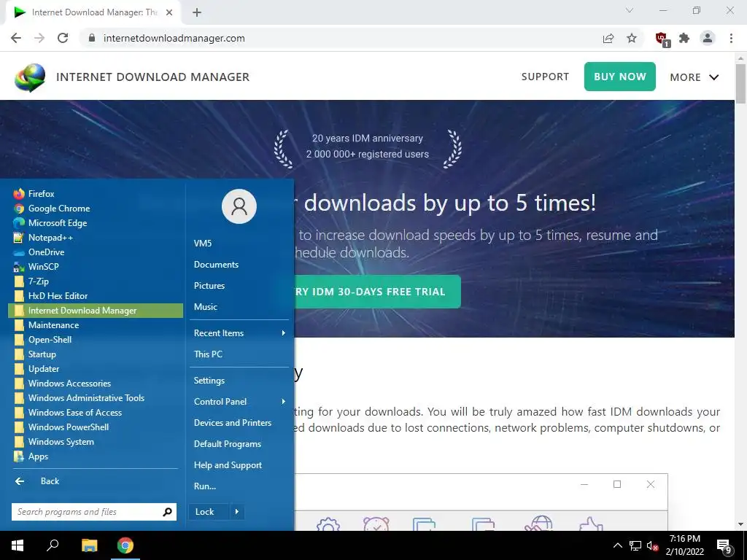Click the Chrome icon on the taskbar
This screenshot has width=747, height=560.
point(125,545)
